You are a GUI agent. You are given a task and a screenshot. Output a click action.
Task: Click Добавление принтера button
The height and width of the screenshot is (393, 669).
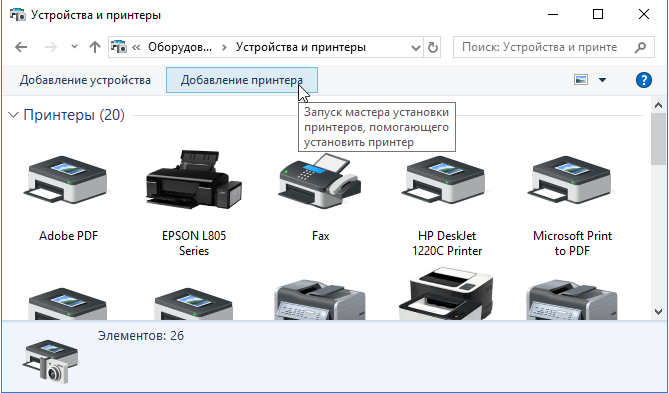pyautogui.click(x=241, y=80)
